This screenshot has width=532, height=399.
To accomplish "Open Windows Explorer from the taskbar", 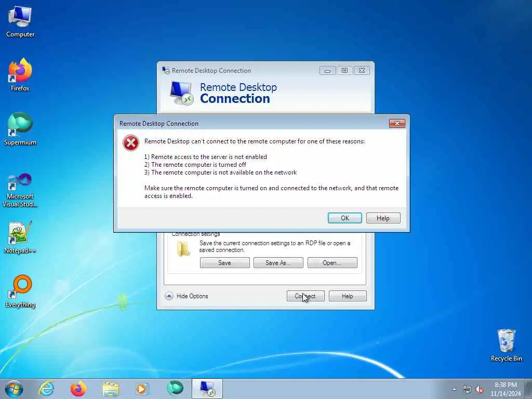I will (111, 389).
